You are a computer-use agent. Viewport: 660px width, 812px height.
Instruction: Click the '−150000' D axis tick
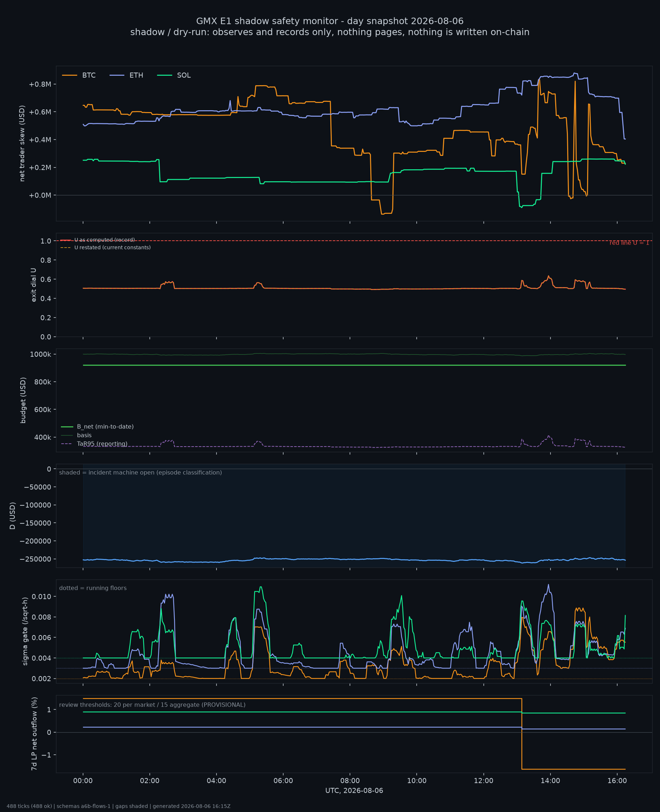(x=36, y=523)
